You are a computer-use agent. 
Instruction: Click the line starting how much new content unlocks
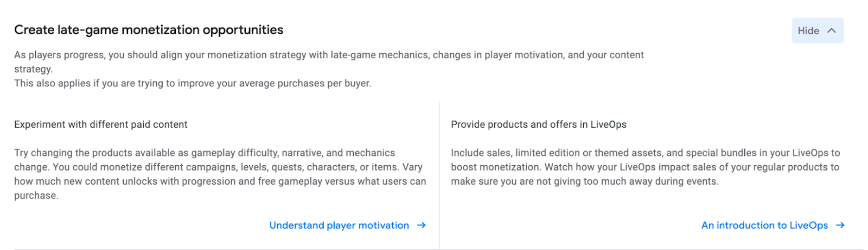click(220, 182)
